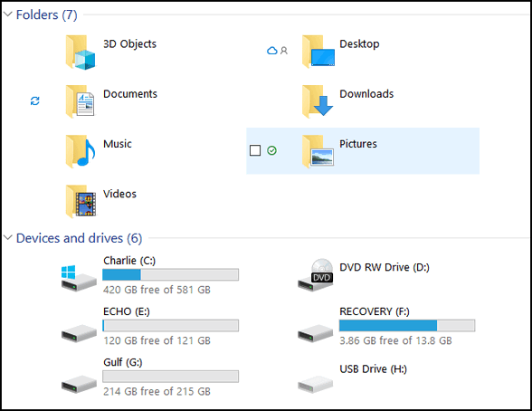The width and height of the screenshot is (532, 411).
Task: Select the Gulf (G:) drive label
Action: pos(123,362)
